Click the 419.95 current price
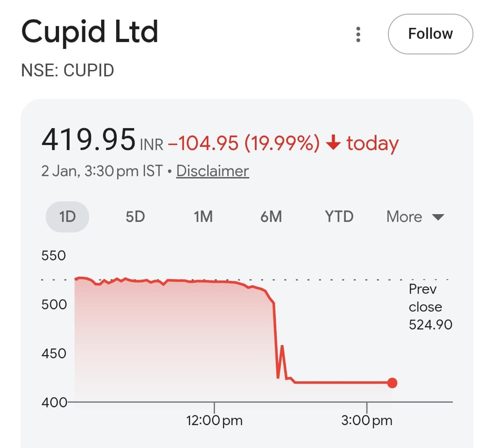This screenshot has width=494, height=448. tap(89, 140)
